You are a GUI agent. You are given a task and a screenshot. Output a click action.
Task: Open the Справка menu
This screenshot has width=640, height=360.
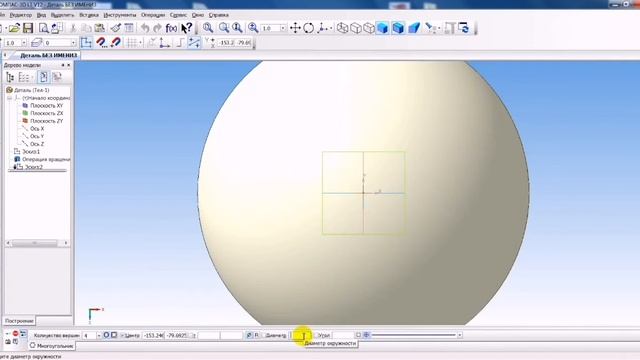[x=218, y=15]
